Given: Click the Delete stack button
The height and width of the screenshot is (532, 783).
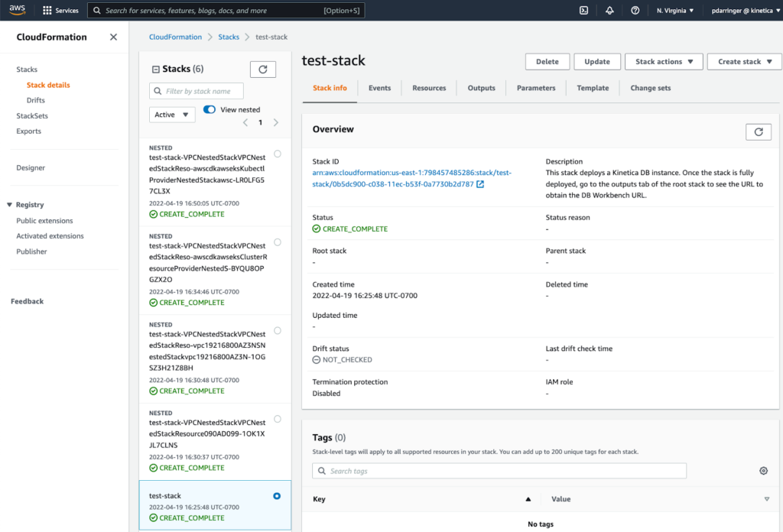Looking at the screenshot, I should coord(547,62).
